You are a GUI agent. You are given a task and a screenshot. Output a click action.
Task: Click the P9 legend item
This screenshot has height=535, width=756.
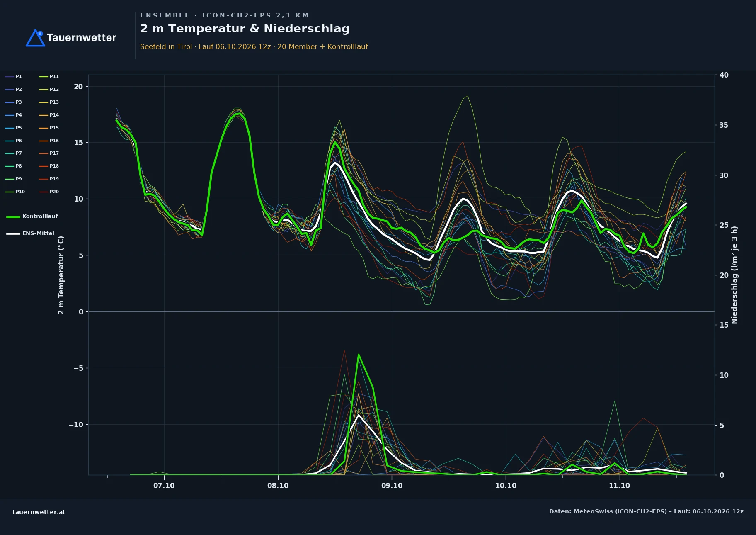click(13, 179)
